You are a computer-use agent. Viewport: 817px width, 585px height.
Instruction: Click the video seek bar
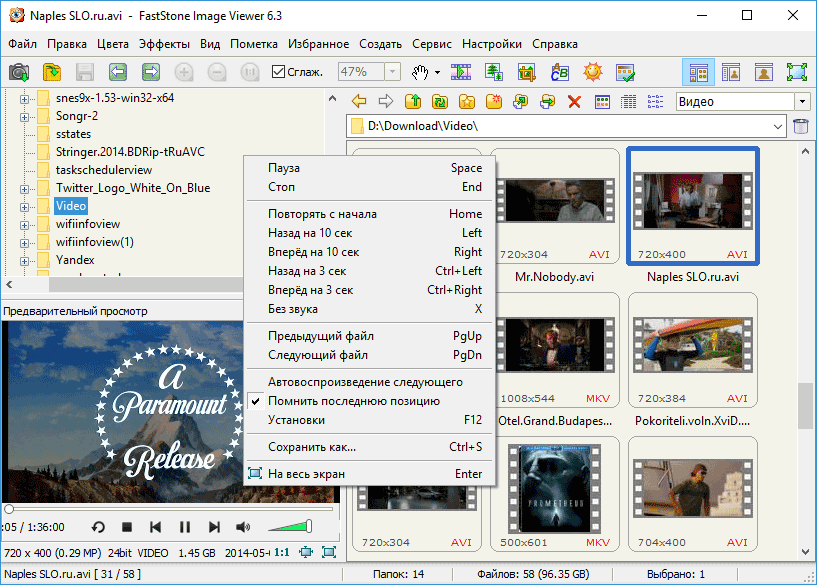[169, 508]
